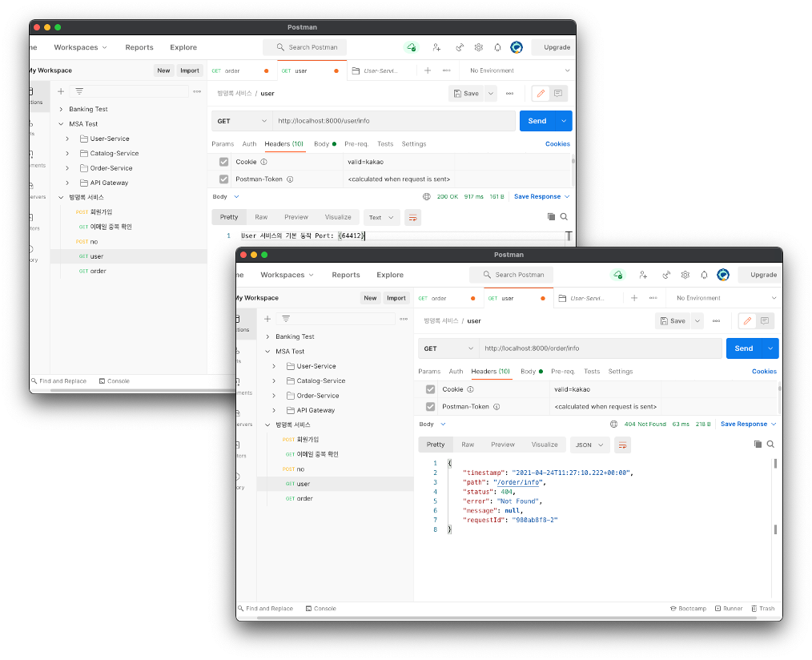The width and height of the screenshot is (812, 660).
Task: Switch to Params tab in front window
Action: click(x=429, y=372)
